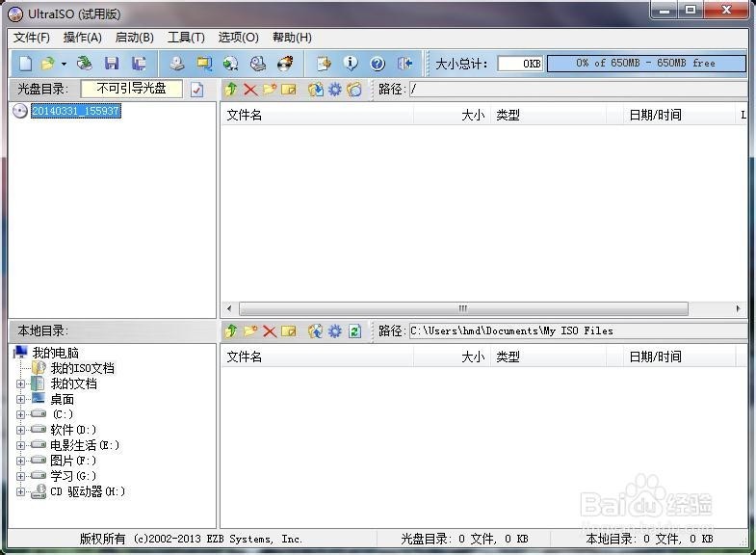756x555 pixels.
Task: Click the red X delete icon in local toolbar
Action: pyautogui.click(x=270, y=331)
